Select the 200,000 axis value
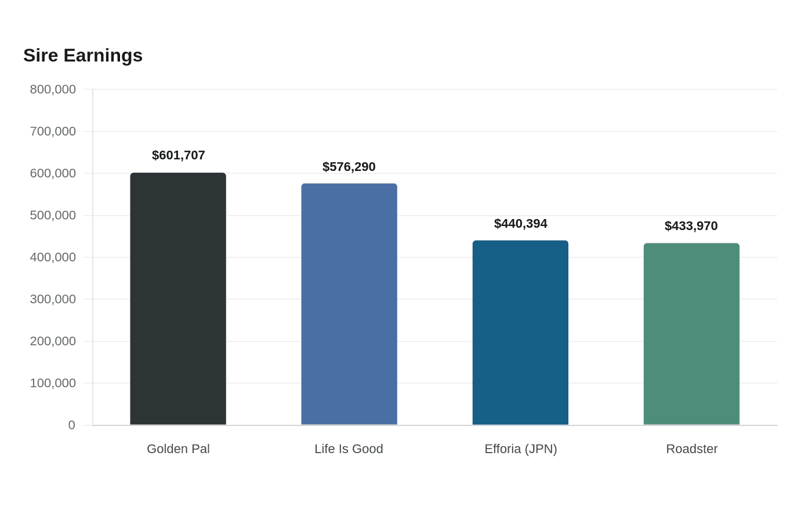Image resolution: width=812 pixels, height=510 pixels. (53, 341)
